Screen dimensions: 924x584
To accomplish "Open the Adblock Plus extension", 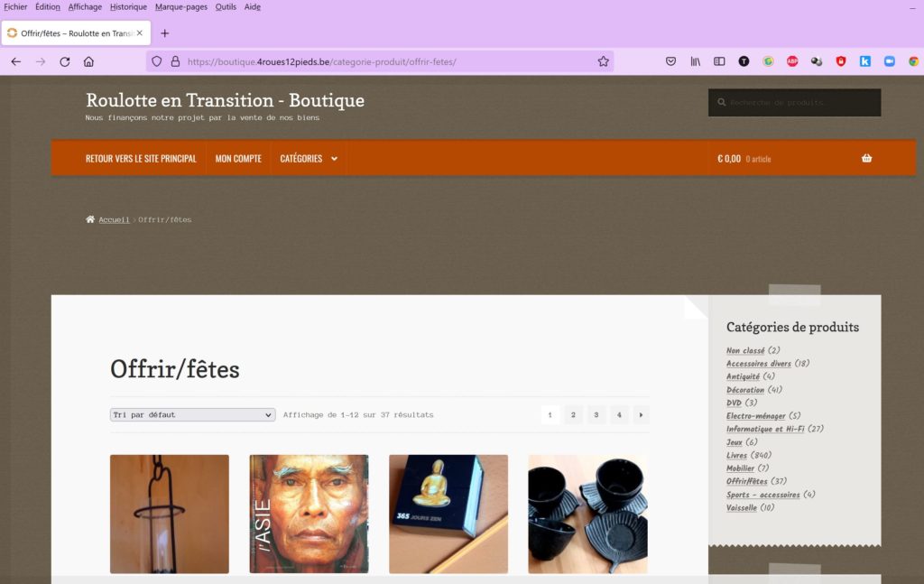I will point(792,61).
